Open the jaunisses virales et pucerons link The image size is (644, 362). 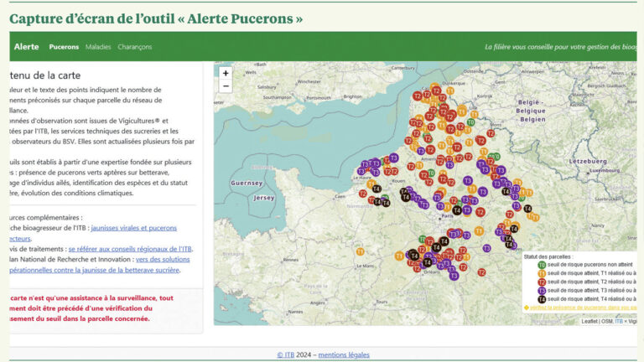click(134, 228)
